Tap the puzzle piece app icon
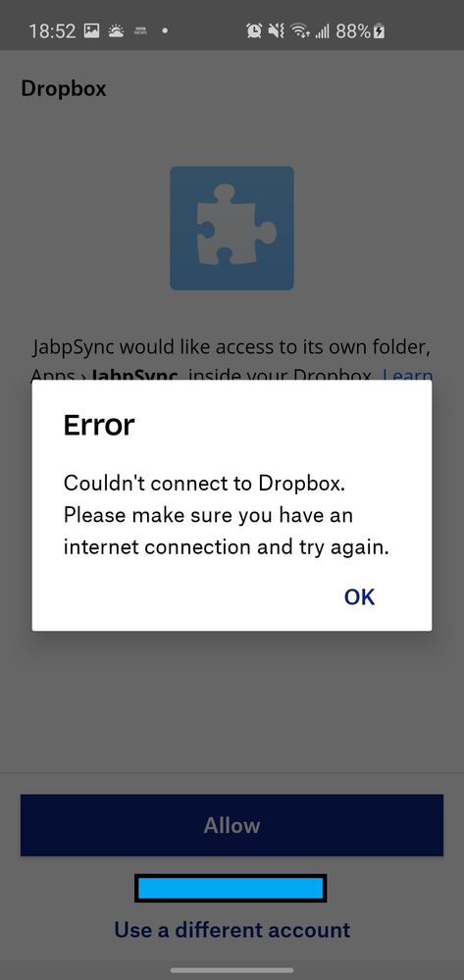 pyautogui.click(x=232, y=229)
